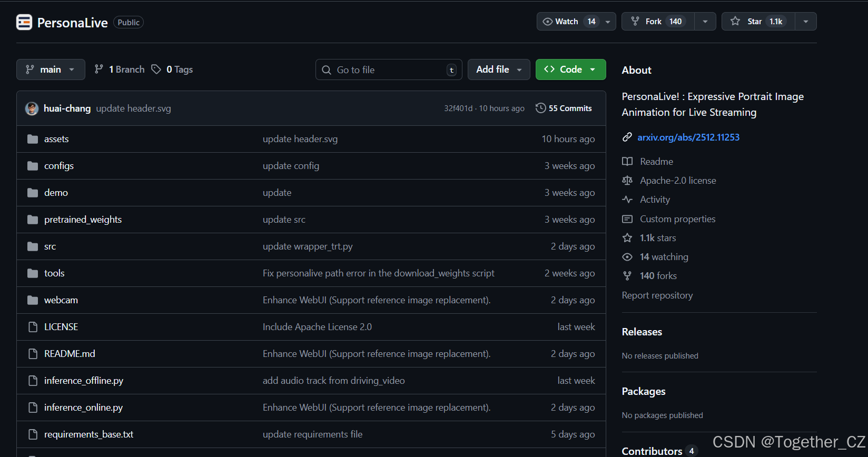
Task: Click the PersonaLive repository title
Action: pos(73,23)
